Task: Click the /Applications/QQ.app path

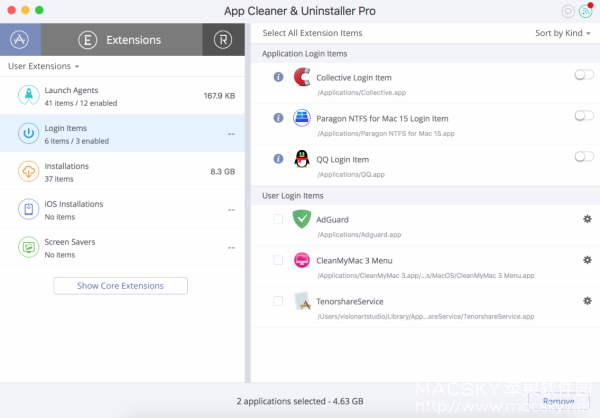Action: (x=351, y=175)
